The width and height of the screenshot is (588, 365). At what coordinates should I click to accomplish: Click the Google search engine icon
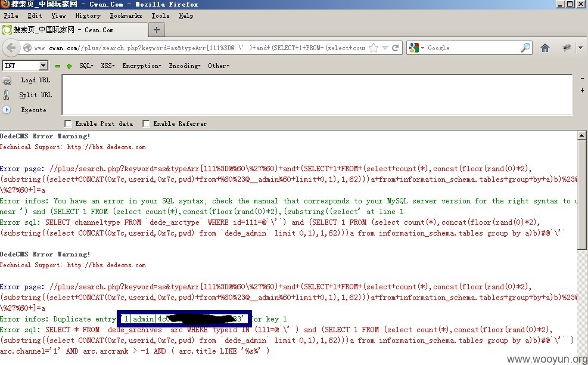pos(413,48)
